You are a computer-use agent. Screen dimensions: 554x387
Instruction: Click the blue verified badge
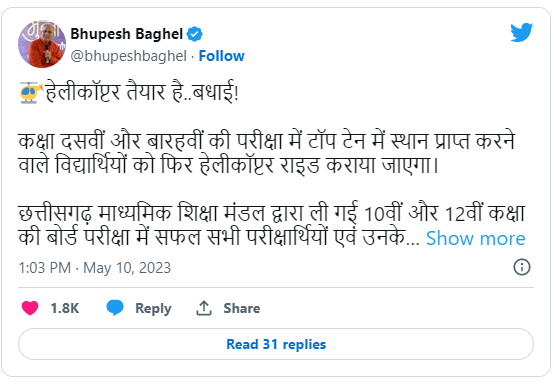pyautogui.click(x=194, y=34)
